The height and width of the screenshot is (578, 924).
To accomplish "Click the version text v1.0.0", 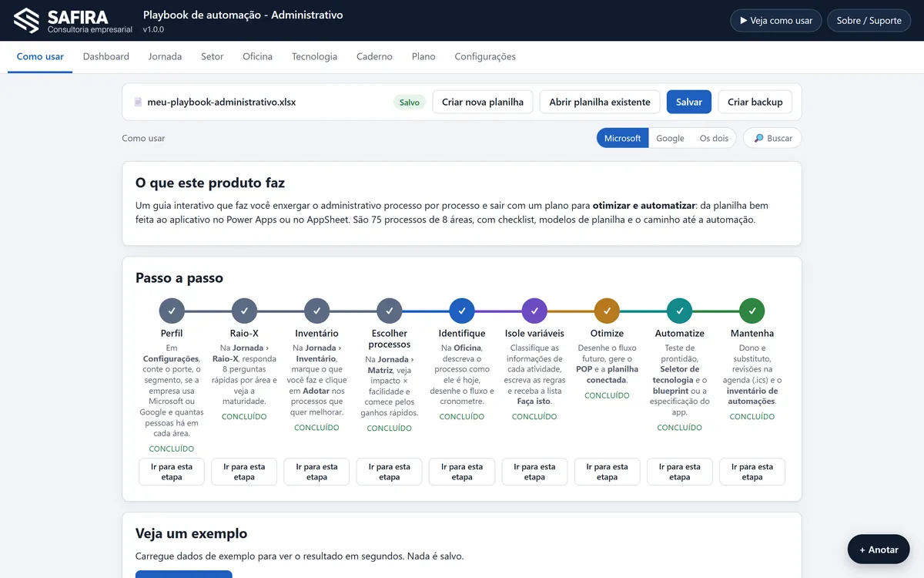I will coord(153,29).
